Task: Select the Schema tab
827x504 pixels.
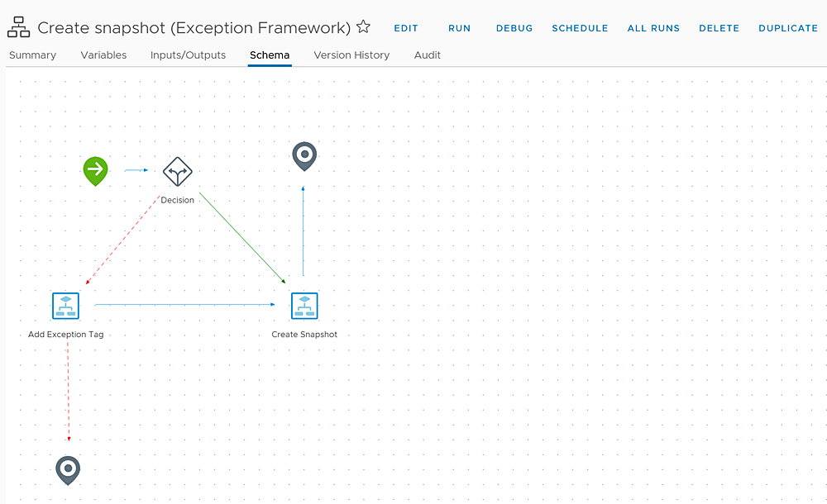Action: pos(270,55)
